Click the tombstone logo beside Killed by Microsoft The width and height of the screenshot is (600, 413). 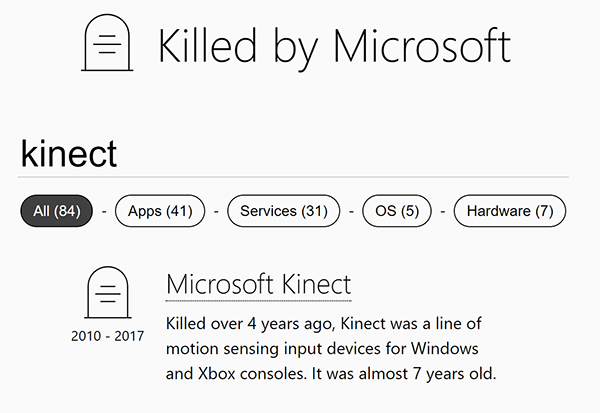[x=107, y=42]
